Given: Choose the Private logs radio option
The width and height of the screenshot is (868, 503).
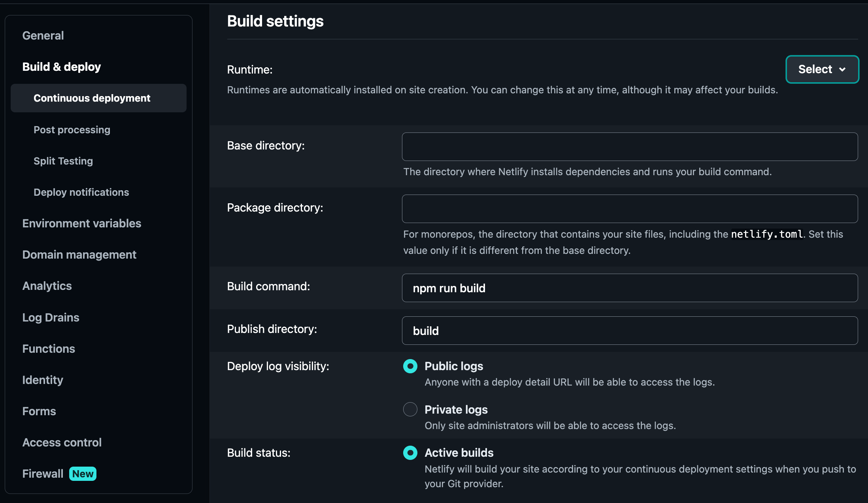Looking at the screenshot, I should [x=410, y=409].
